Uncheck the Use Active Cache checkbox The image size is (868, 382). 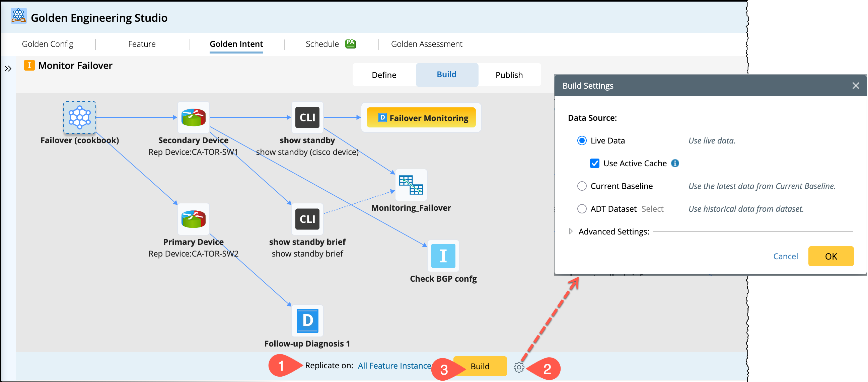pyautogui.click(x=594, y=164)
